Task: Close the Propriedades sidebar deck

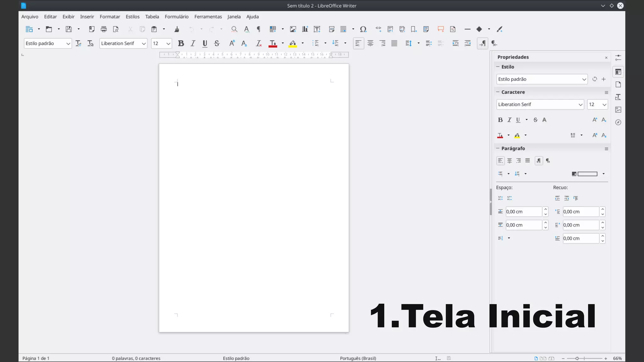Action: coord(606,58)
